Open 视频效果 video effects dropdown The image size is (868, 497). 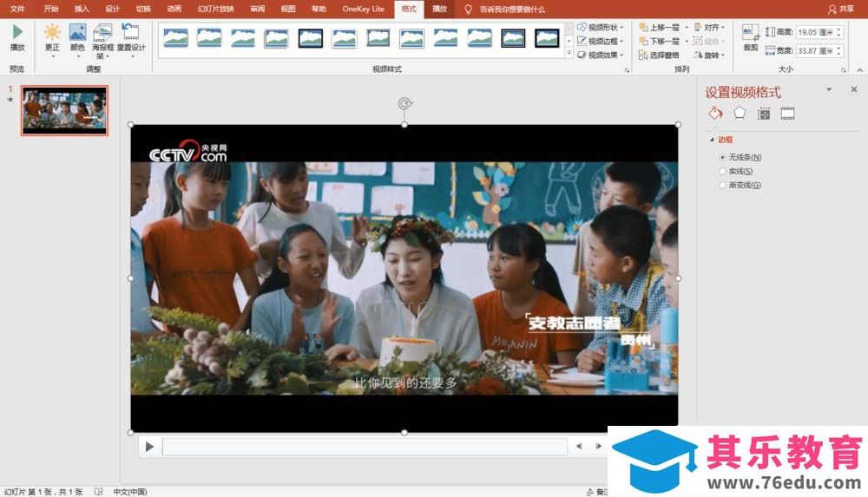point(600,55)
